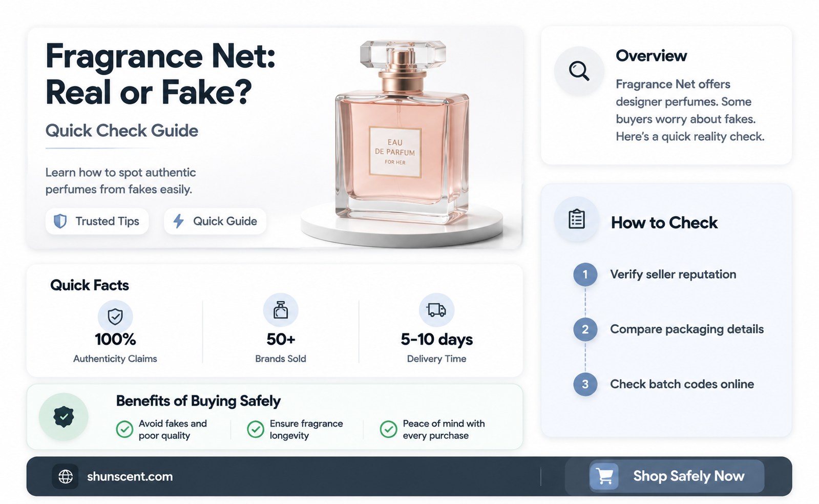Click the Benefits of Buying Safely heading
Screen dimensions: 819x504
pos(198,401)
